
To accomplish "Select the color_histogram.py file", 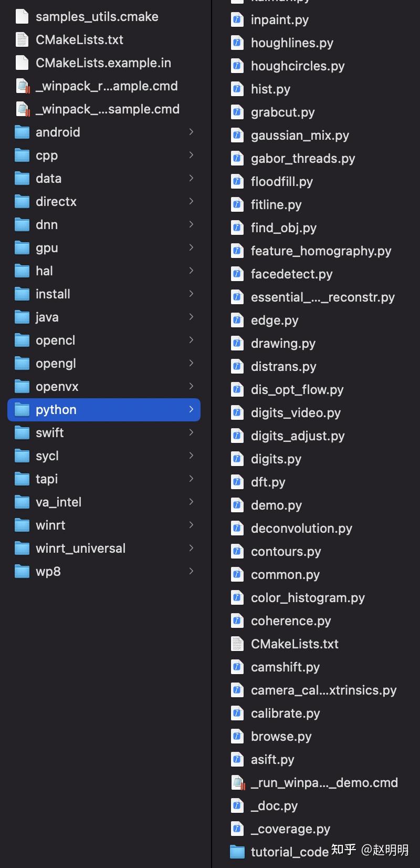I will pos(308,597).
